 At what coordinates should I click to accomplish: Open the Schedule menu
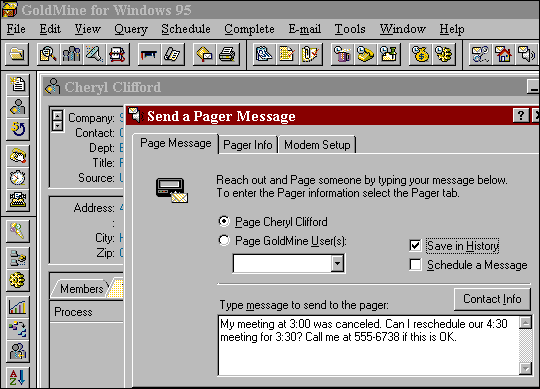click(186, 29)
